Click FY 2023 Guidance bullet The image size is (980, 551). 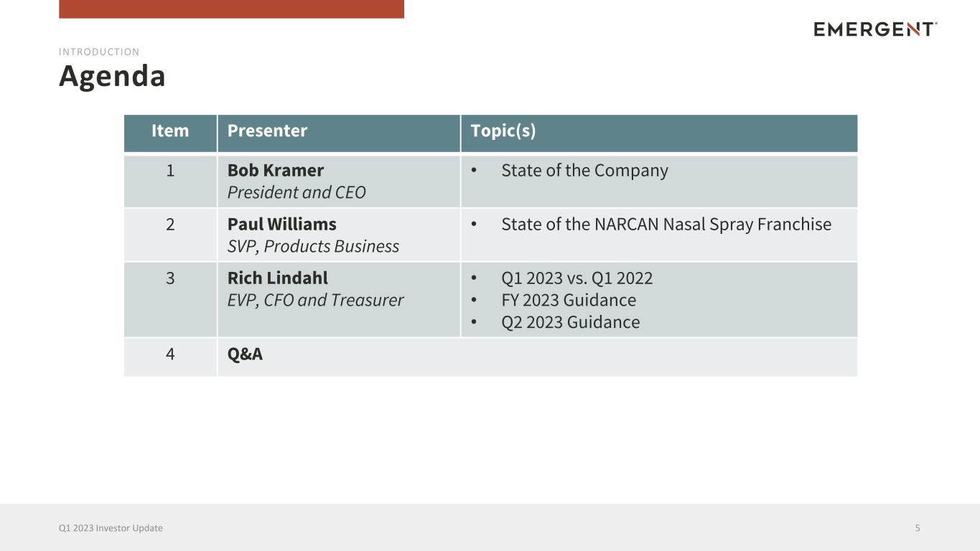pos(569,300)
